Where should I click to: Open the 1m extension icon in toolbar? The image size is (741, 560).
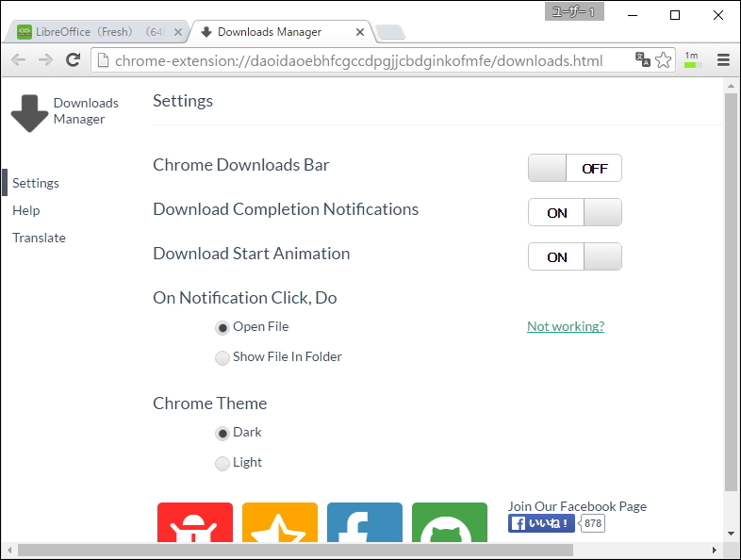click(692, 59)
